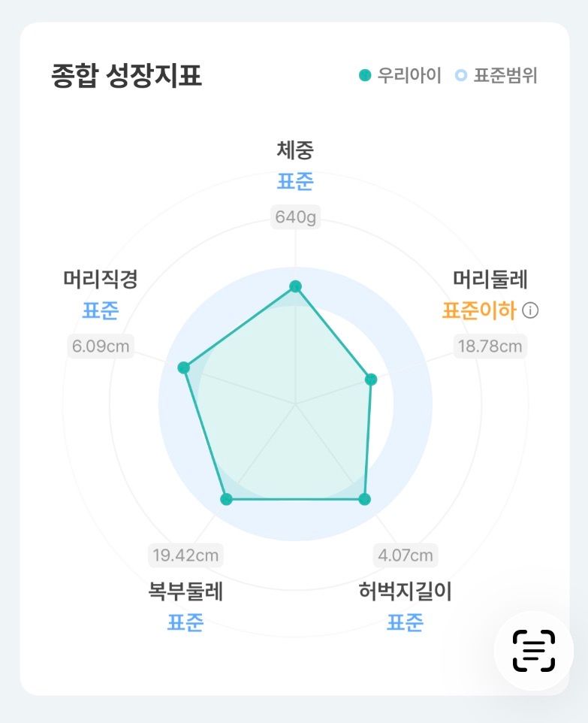Viewport: 588px width, 723px height.
Task: Select the 복부둘레 data point on chart
Action: tap(226, 499)
